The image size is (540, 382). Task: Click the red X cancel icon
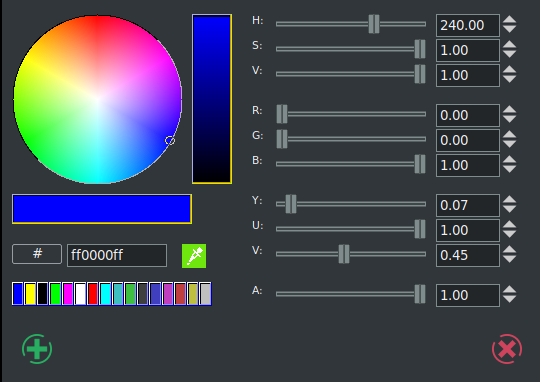point(507,349)
